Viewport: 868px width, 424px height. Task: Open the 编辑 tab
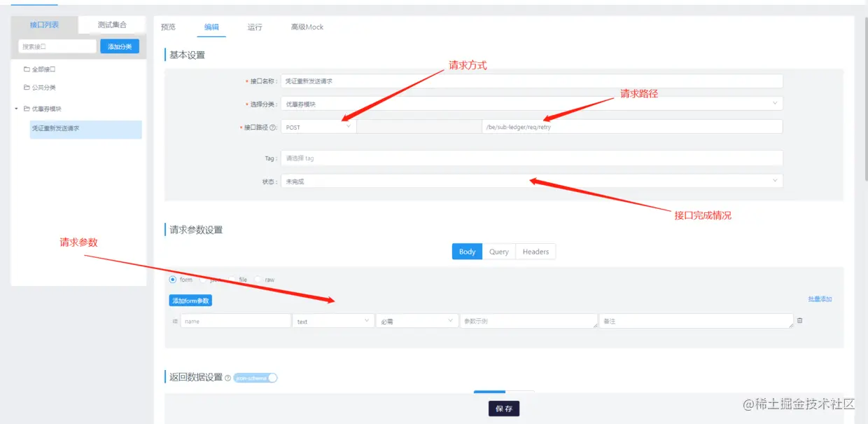pyautogui.click(x=211, y=27)
